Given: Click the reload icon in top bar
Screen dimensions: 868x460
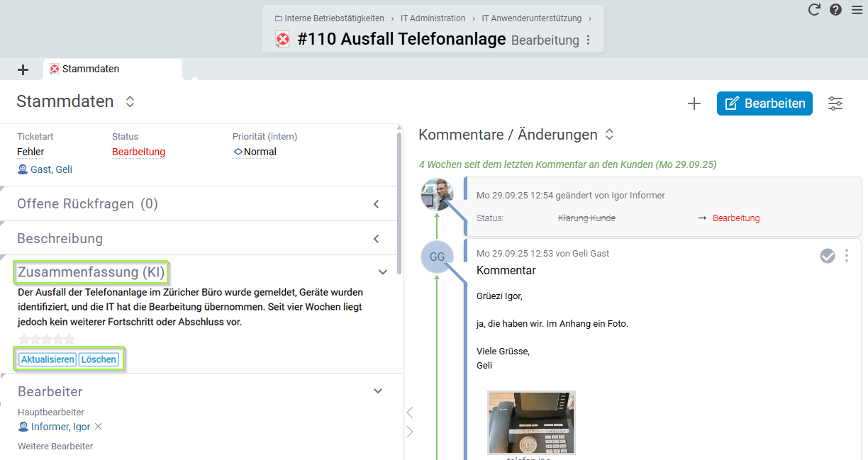Looking at the screenshot, I should (x=814, y=10).
